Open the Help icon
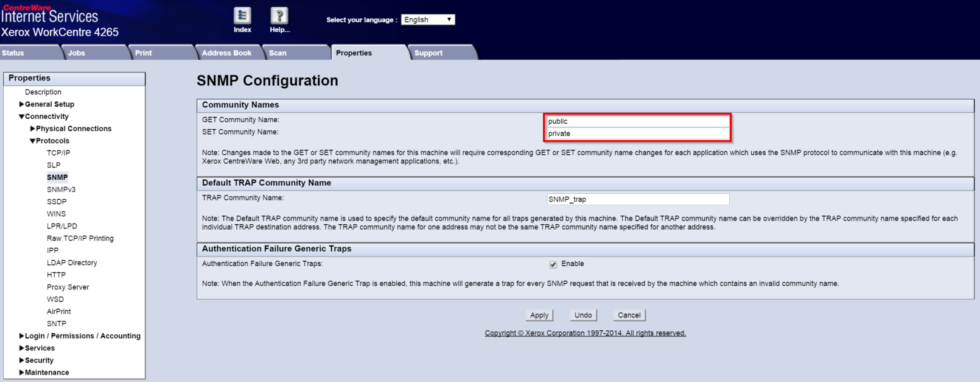 pyautogui.click(x=279, y=16)
